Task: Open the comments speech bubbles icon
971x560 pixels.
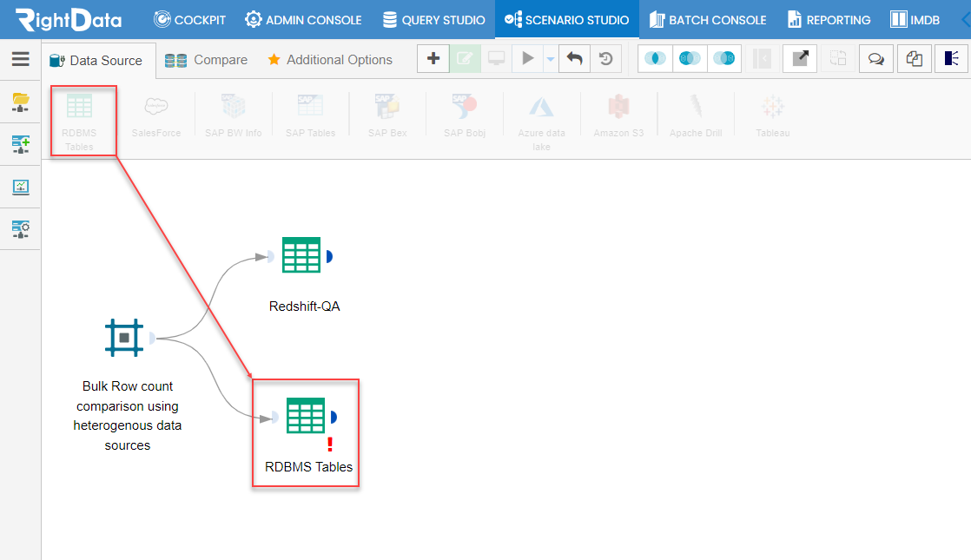Action: pos(875,59)
